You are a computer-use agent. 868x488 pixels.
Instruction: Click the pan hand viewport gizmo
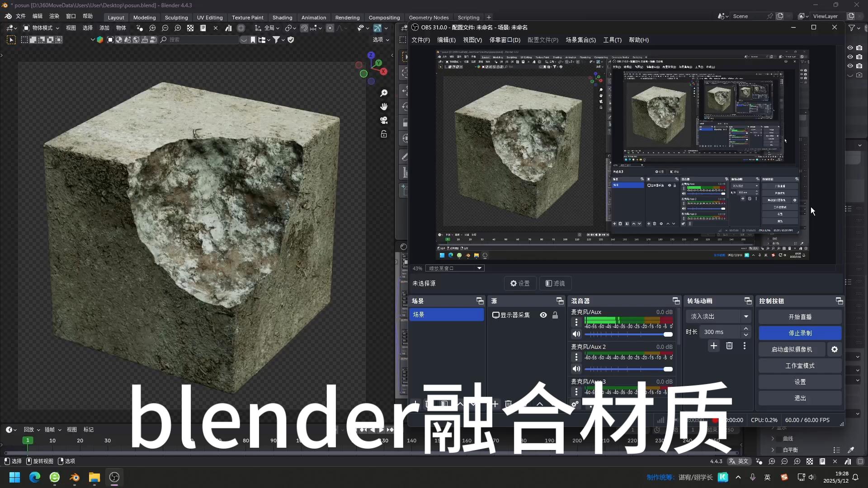coord(384,107)
